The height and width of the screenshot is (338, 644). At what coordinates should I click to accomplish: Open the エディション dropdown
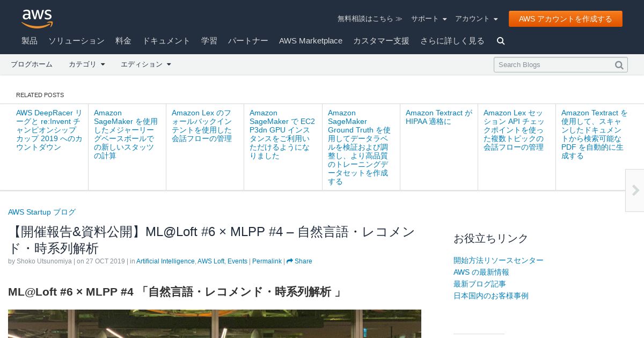pyautogui.click(x=145, y=64)
